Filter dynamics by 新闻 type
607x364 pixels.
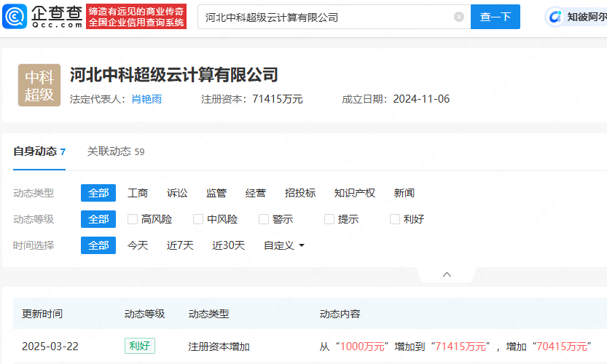[x=404, y=193]
